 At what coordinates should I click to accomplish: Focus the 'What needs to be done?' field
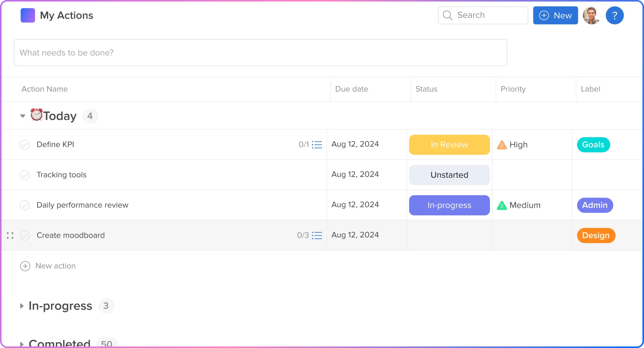tap(260, 53)
